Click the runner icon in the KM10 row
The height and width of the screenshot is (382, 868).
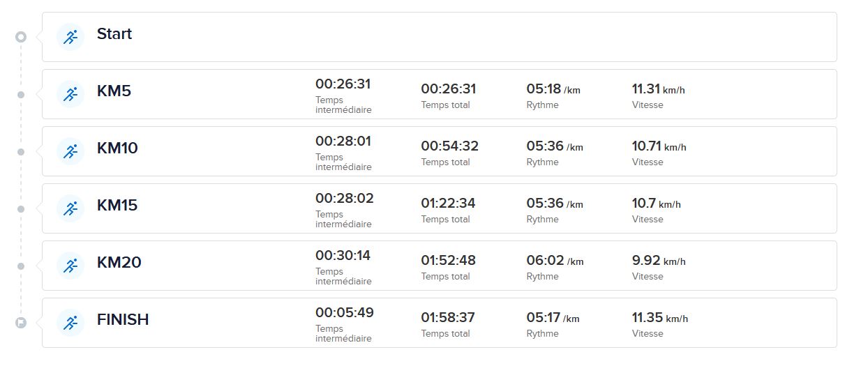70,151
